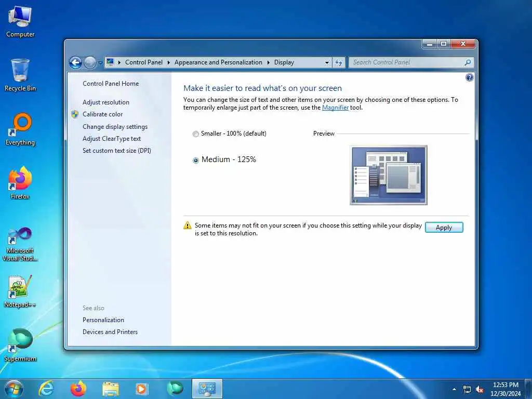Open the taskbar clock showing 12:53 PM
The width and height of the screenshot is (532, 399).
(506, 389)
